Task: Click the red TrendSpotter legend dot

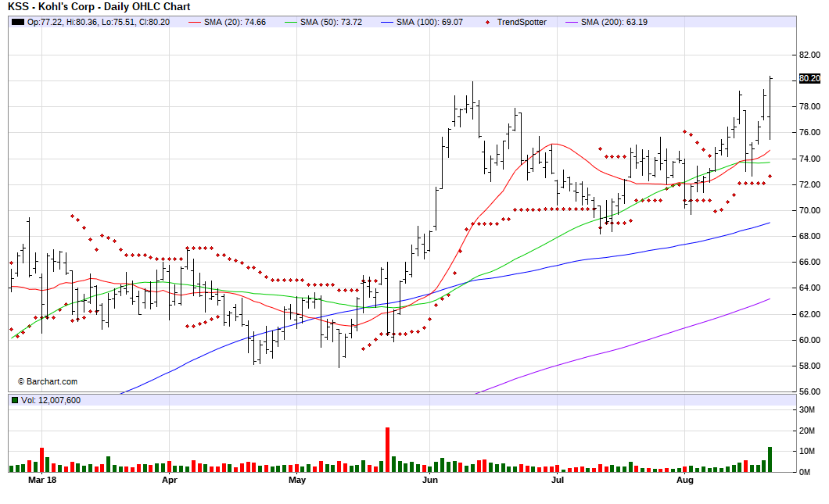Action: coord(487,22)
